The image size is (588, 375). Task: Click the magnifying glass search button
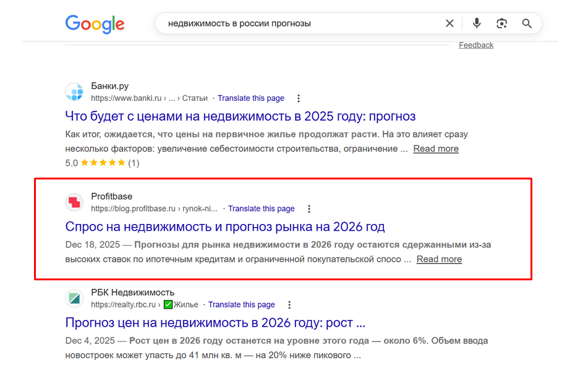[x=527, y=24]
